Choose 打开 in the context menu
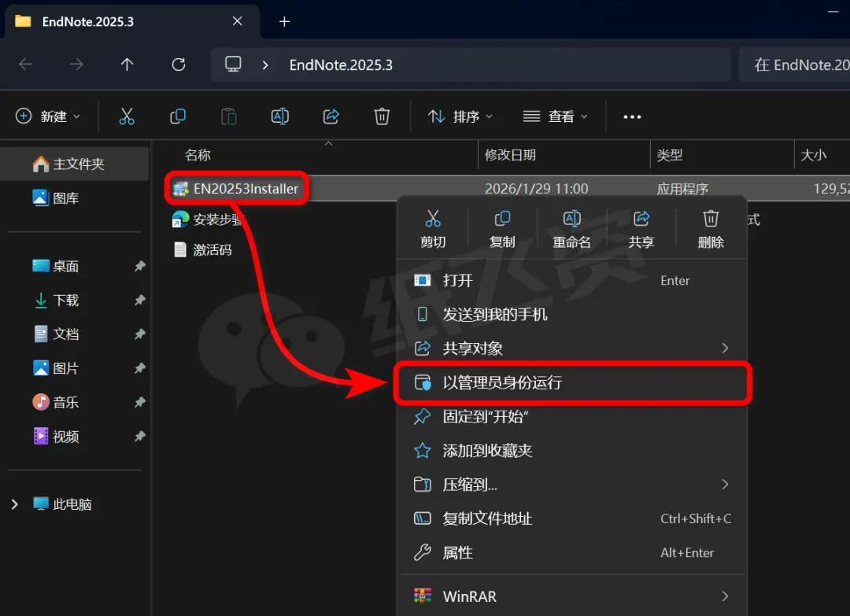 572,281
